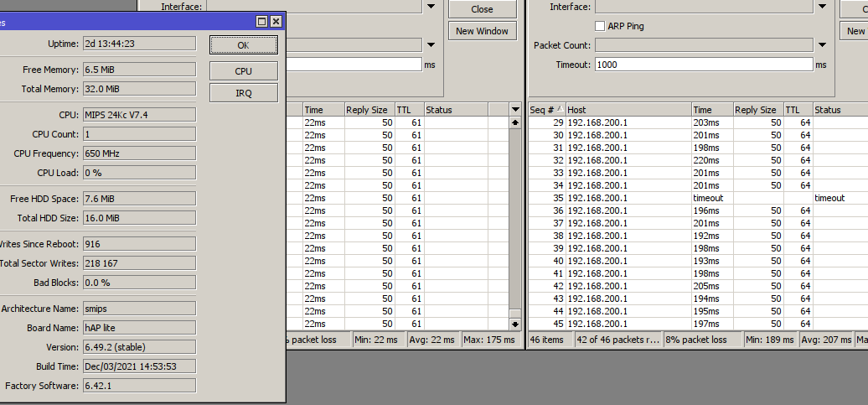Open column chooser arrow in left ping table
868x405 pixels.
click(x=515, y=110)
